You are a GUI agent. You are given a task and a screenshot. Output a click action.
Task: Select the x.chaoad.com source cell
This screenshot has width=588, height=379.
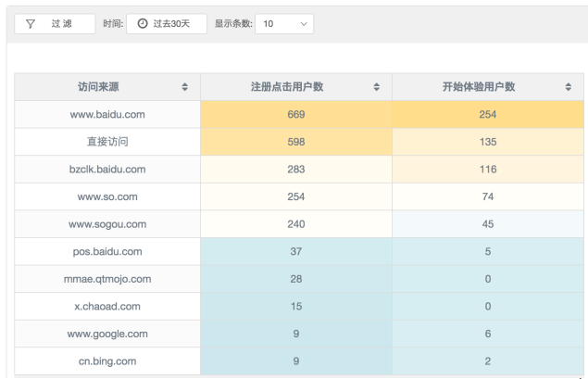(x=107, y=306)
